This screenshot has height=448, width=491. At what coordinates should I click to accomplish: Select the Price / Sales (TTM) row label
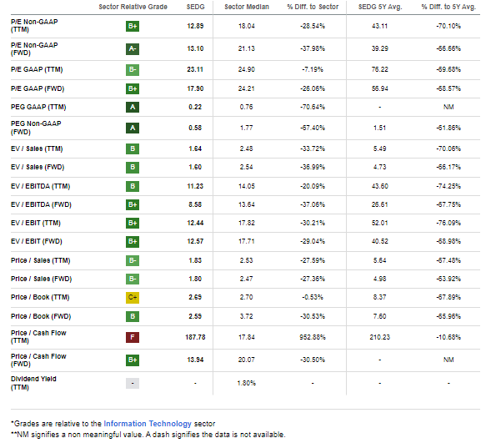[x=41, y=260]
